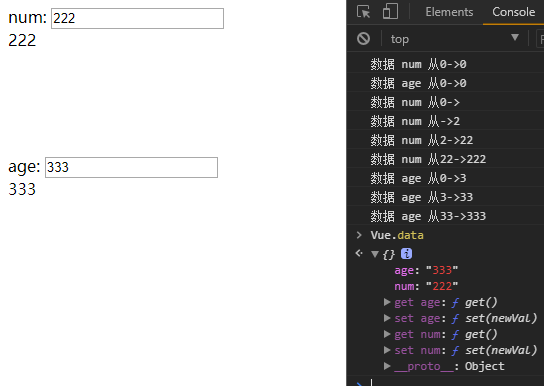Click log line age 从3->33
The width and height of the screenshot is (544, 386).
click(422, 197)
